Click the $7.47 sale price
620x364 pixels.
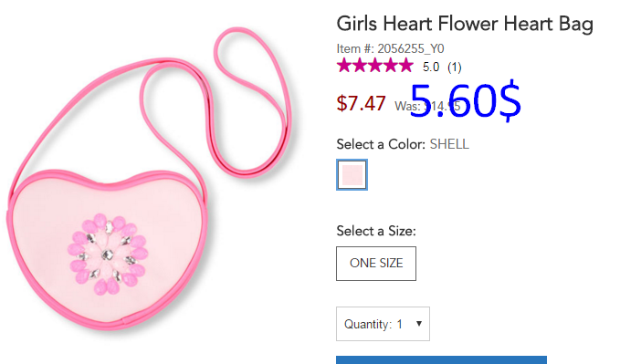point(361,104)
